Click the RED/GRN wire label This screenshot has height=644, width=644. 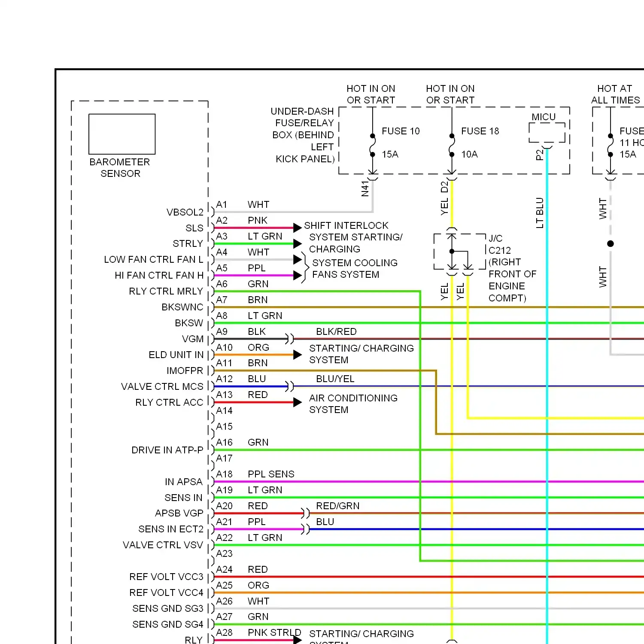pyautogui.click(x=337, y=506)
